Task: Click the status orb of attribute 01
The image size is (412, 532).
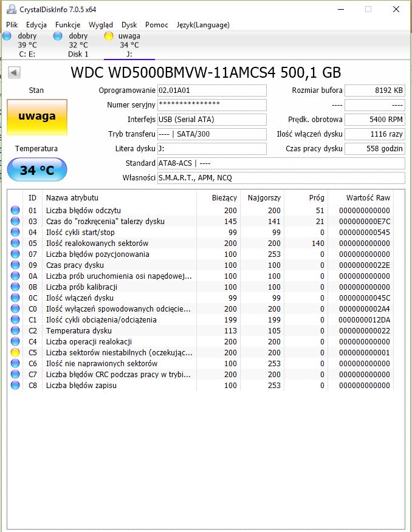Action: tap(15, 210)
